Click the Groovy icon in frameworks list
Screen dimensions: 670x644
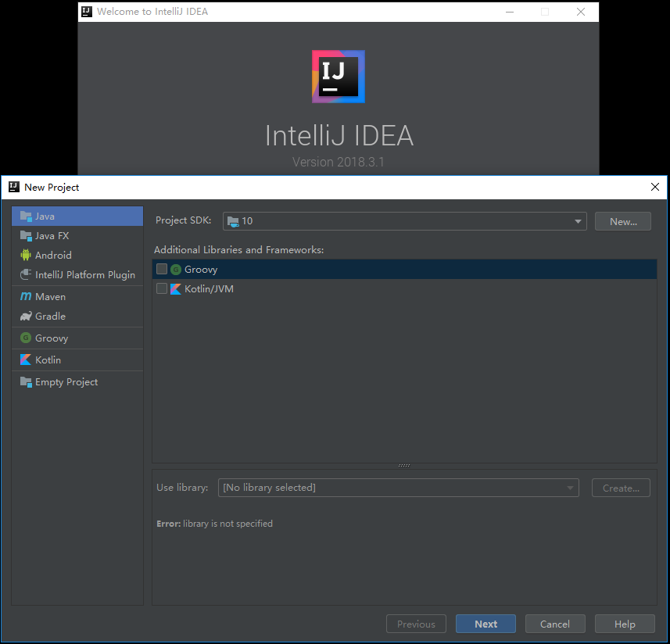[176, 270]
